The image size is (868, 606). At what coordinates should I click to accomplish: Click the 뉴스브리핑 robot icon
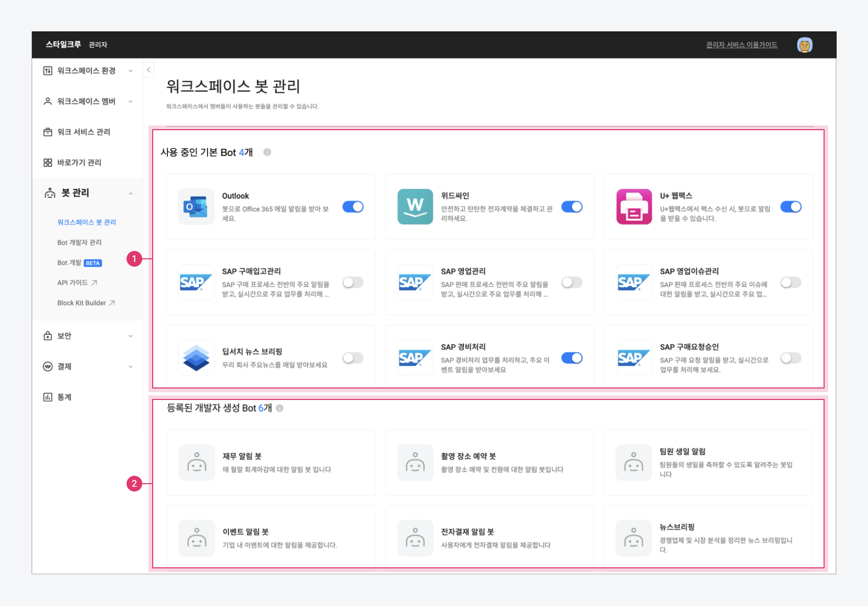coord(634,538)
